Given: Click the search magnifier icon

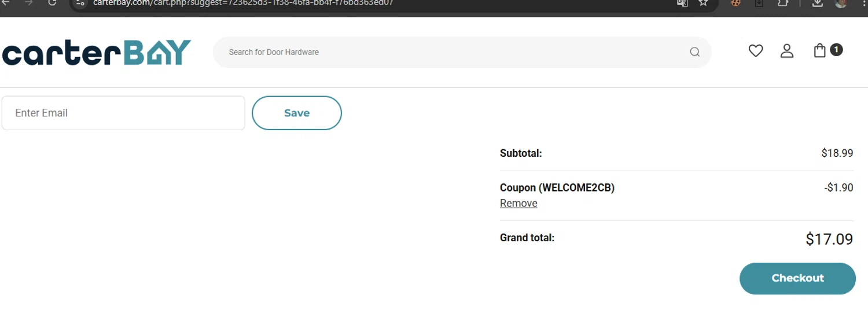Looking at the screenshot, I should [695, 52].
